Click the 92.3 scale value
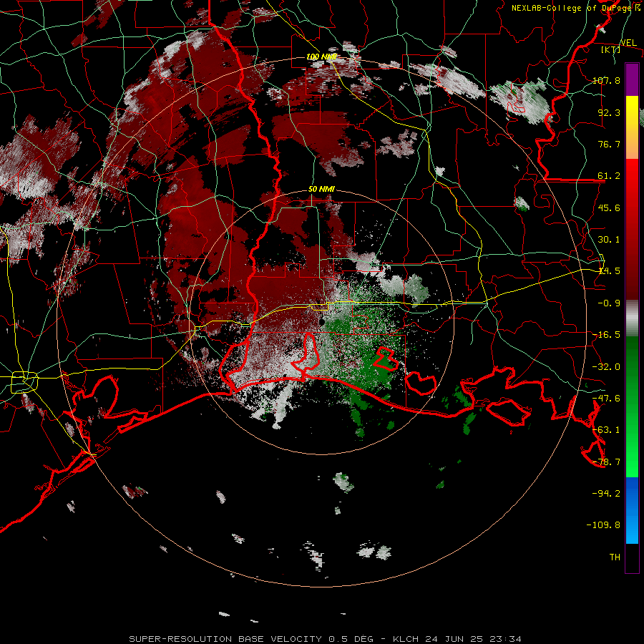This screenshot has width=644, height=644. coord(609,112)
